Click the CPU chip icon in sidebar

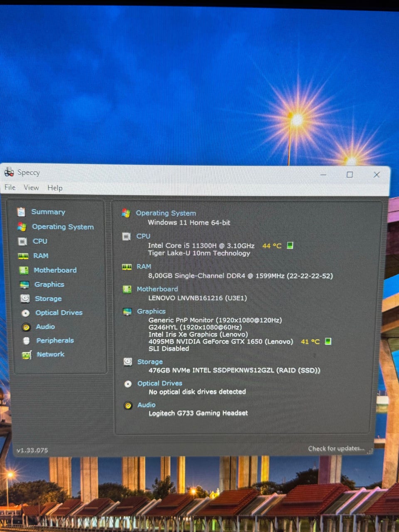pos(22,241)
